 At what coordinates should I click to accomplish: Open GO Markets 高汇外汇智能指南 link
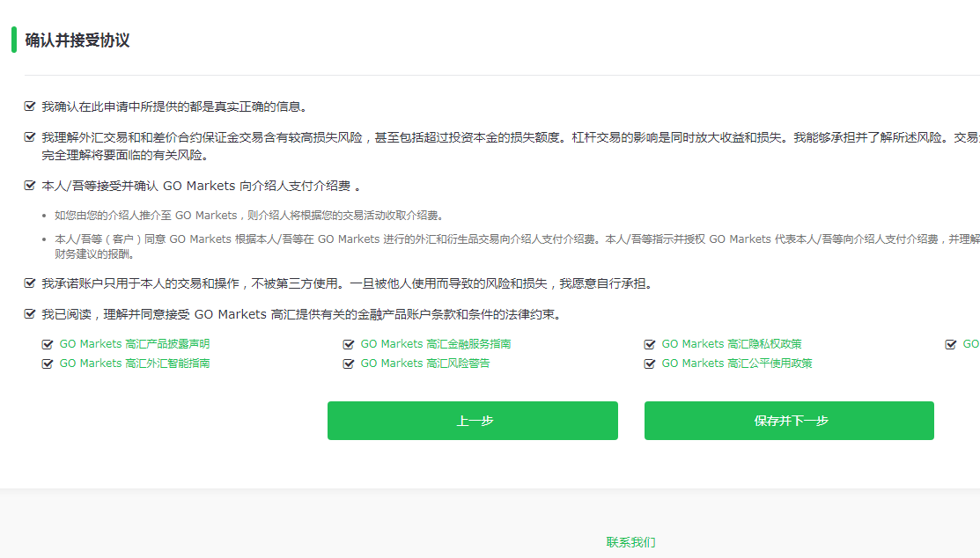[135, 363]
